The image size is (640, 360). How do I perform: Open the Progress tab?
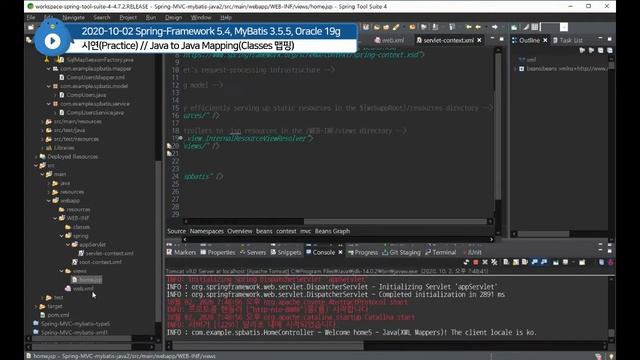click(x=362, y=252)
